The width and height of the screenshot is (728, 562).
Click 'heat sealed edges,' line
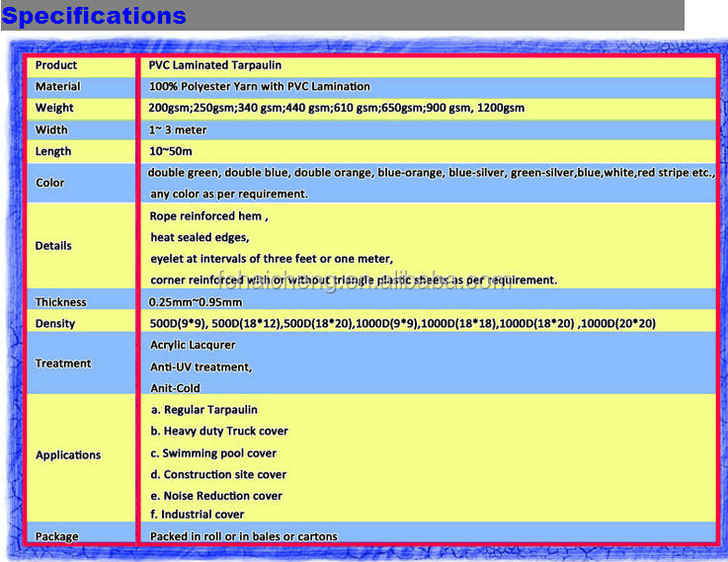[201, 238]
